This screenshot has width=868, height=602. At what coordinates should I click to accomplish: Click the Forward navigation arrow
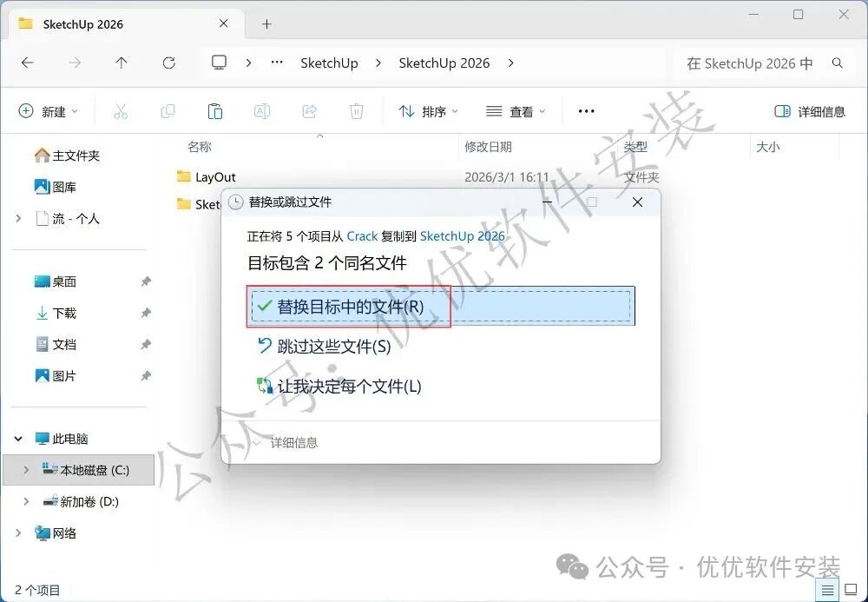[x=74, y=63]
